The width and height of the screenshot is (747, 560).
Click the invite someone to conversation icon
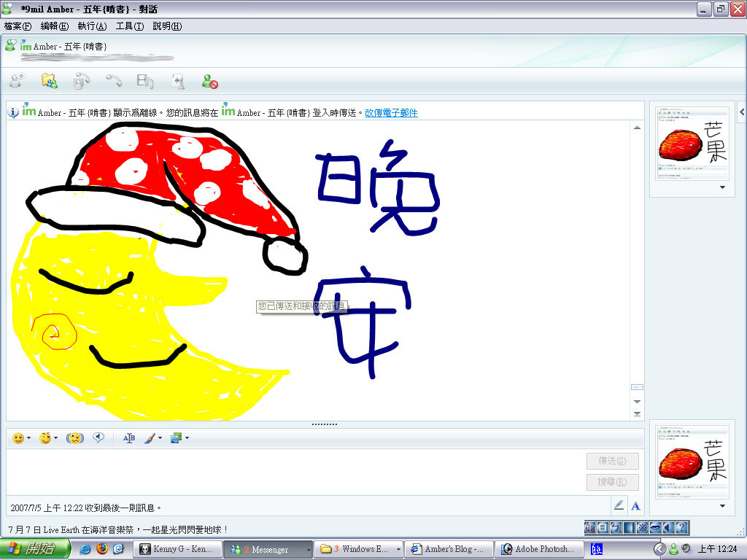click(x=18, y=81)
